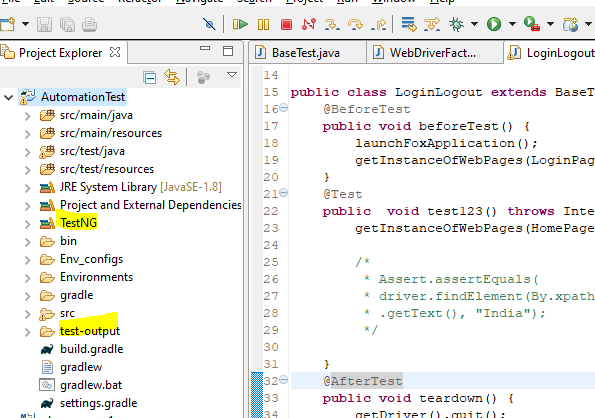Viewport: 595px width, 418px height.
Task: Click the New file wizard toolbar icon
Action: tap(8, 24)
